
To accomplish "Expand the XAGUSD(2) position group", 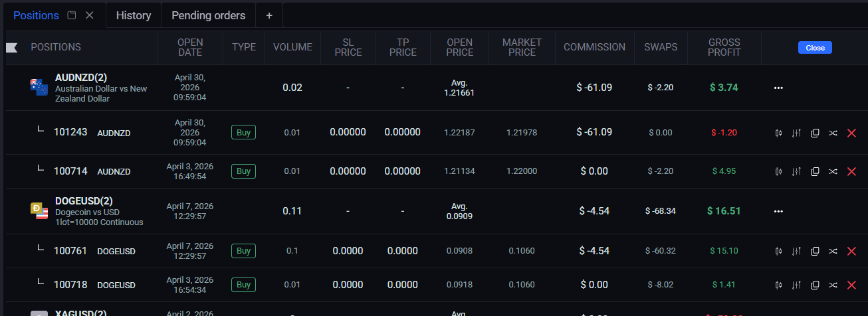I will click(x=81, y=313).
